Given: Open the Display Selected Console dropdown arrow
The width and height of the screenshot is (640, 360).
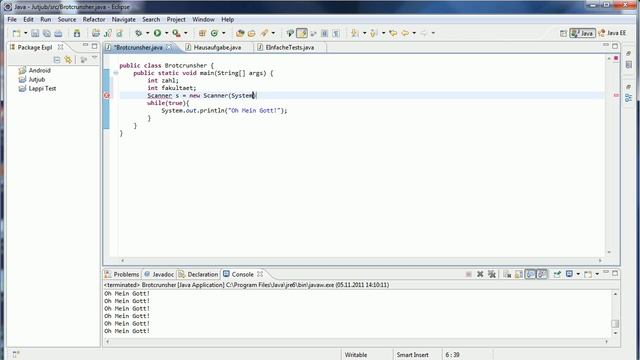Looking at the screenshot, I should point(578,274).
